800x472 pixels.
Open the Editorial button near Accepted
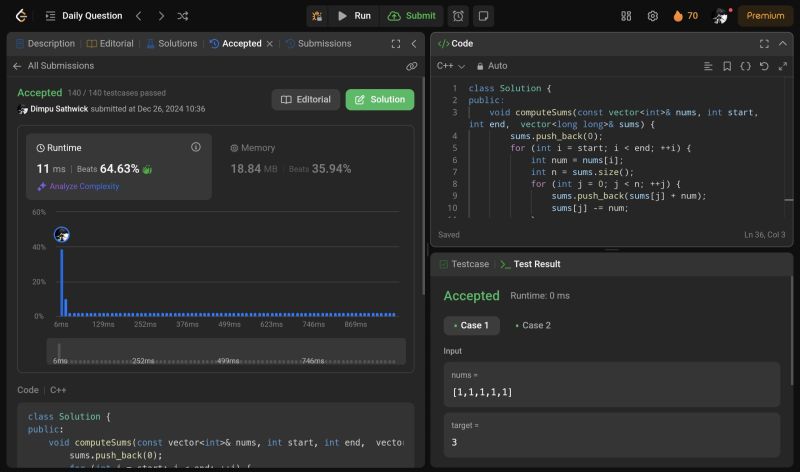(306, 100)
